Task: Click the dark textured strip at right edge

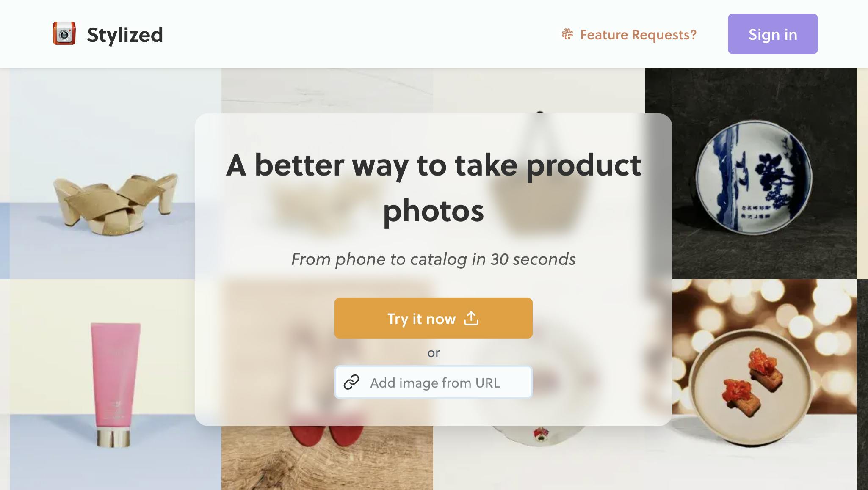Action: pyautogui.click(x=862, y=385)
